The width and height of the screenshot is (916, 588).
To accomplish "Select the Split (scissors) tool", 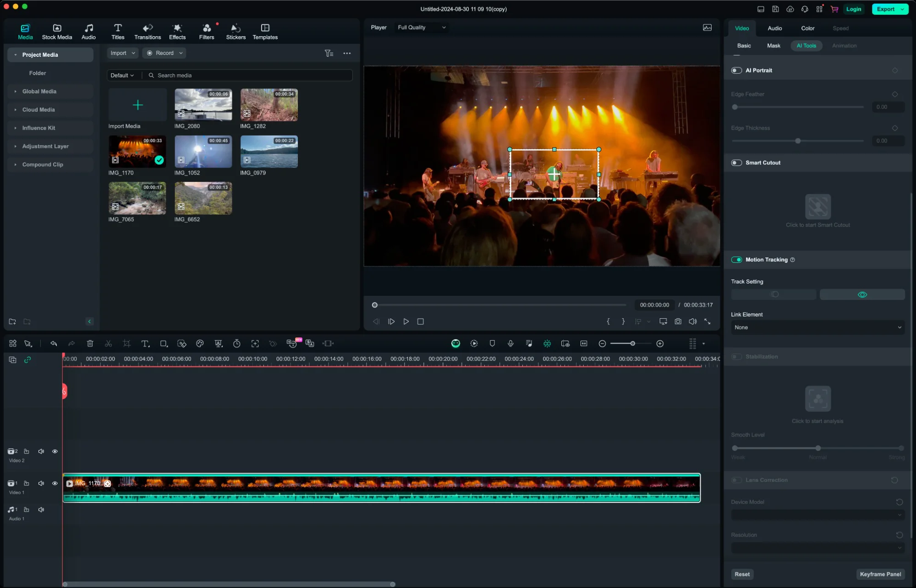I will click(x=108, y=343).
